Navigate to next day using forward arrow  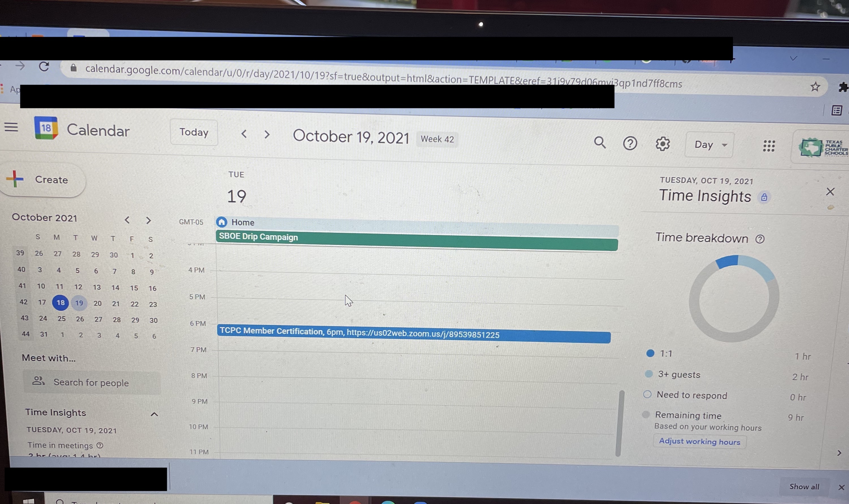266,133
